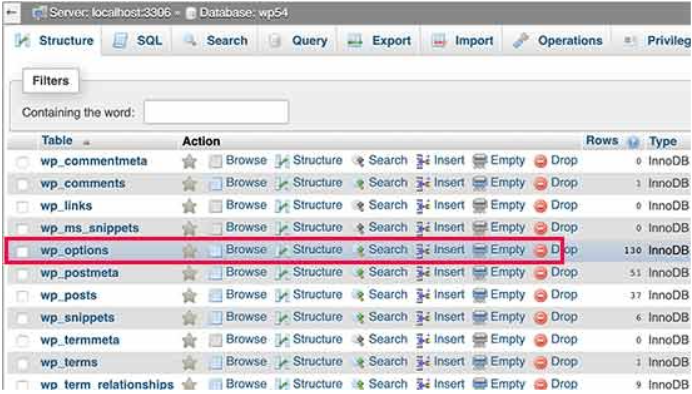Go to the Query tab
The width and height of the screenshot is (692, 394).
tap(298, 41)
